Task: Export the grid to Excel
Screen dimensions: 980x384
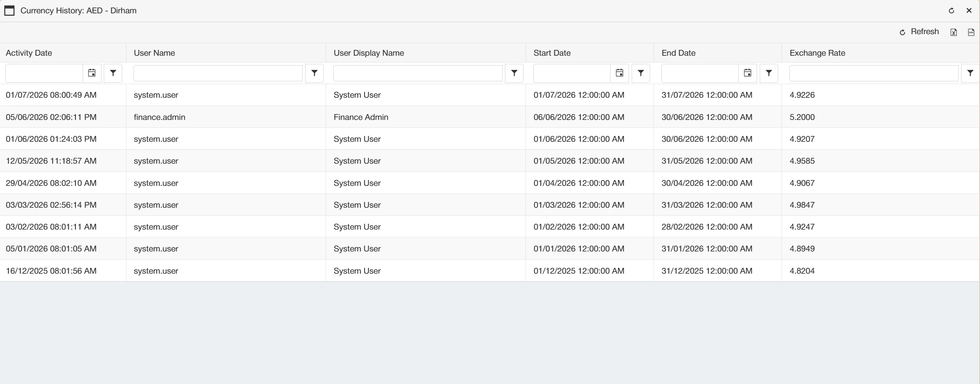Action: coord(953,32)
